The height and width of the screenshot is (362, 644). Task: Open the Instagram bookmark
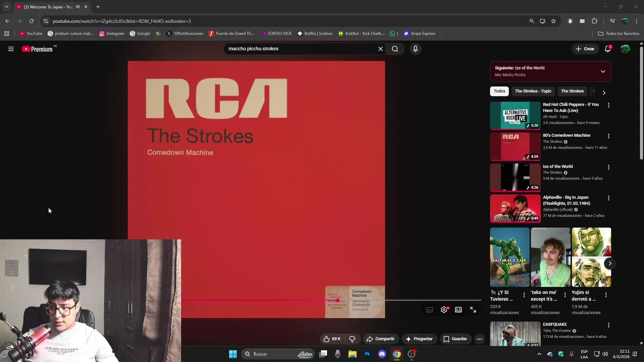click(112, 34)
